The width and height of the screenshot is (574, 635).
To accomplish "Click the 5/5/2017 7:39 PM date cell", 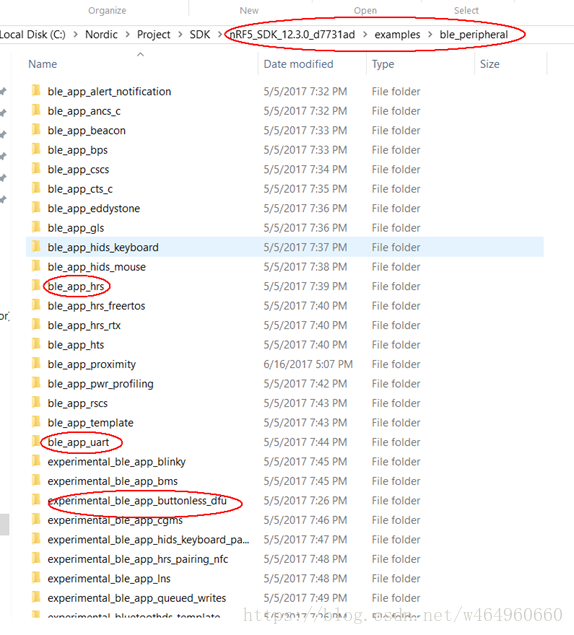I will [x=305, y=286].
